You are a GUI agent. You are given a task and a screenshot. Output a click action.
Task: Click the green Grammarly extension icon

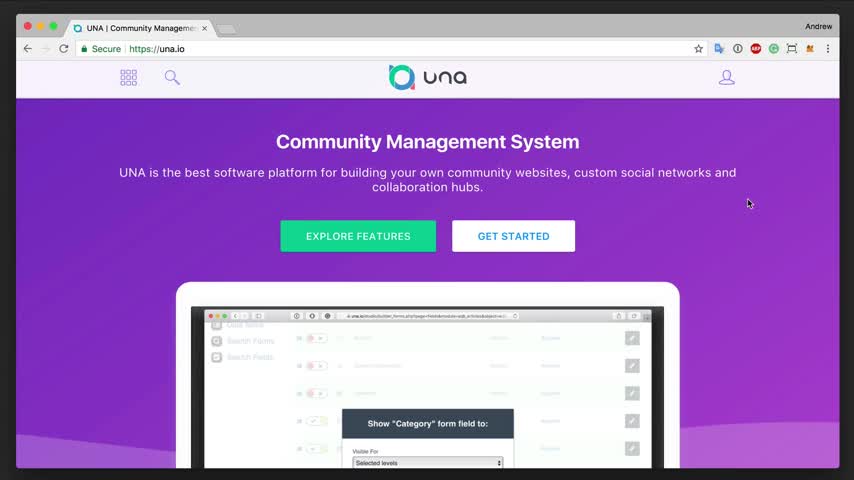click(774, 49)
